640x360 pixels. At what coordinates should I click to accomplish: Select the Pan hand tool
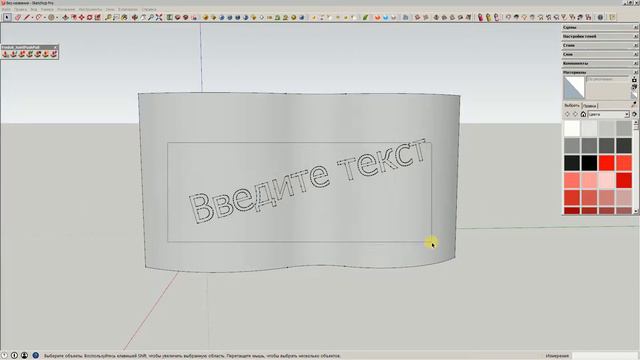click(x=143, y=17)
